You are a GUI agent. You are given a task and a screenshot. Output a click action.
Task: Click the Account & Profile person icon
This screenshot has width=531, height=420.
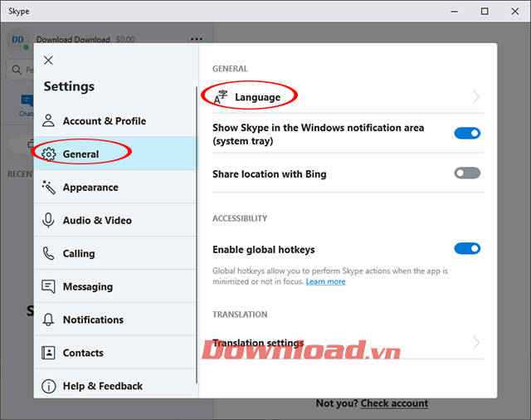[x=48, y=120]
